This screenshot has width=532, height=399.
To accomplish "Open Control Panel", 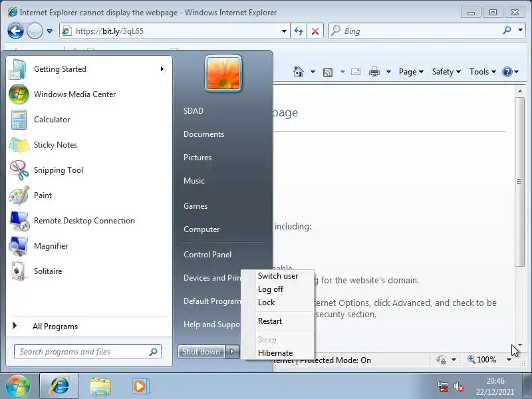I will tap(207, 255).
